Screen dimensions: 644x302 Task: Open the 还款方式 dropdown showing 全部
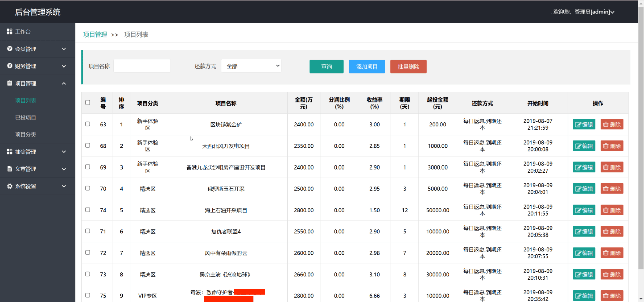(251, 66)
